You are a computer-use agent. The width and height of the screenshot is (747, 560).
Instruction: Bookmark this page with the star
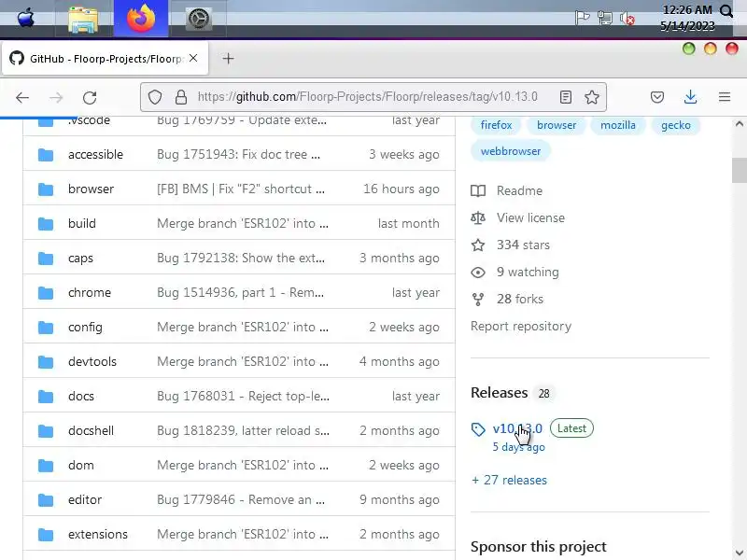click(x=592, y=97)
